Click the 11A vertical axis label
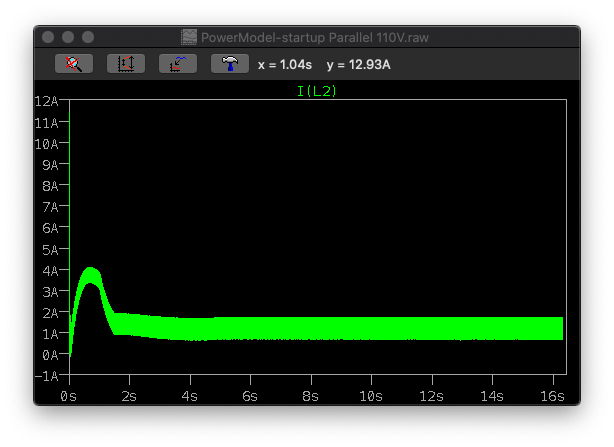Image resolution: width=614 pixels, height=447 pixels. (x=47, y=123)
